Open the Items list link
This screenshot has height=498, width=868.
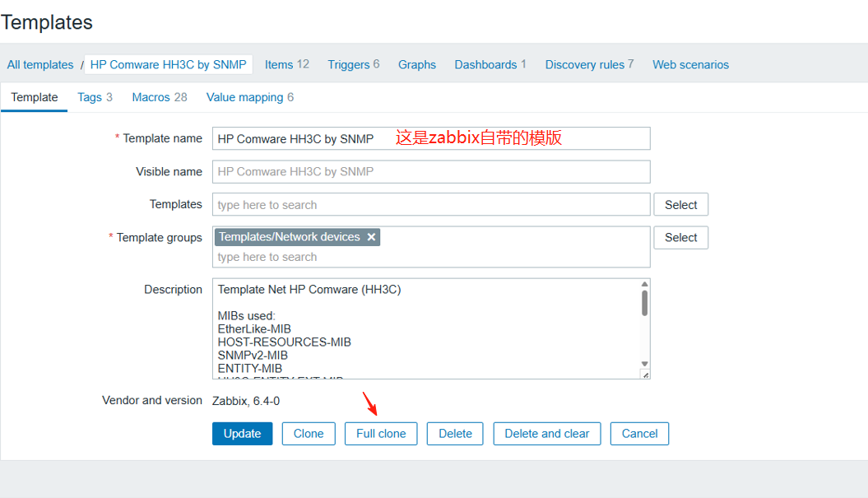[x=279, y=65]
